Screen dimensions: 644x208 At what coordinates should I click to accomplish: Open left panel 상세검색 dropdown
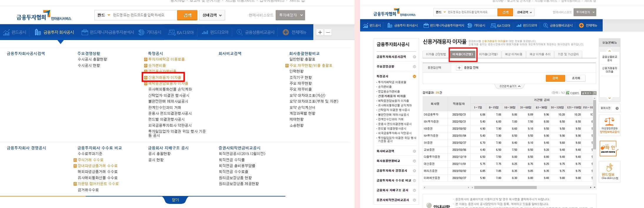(x=212, y=15)
